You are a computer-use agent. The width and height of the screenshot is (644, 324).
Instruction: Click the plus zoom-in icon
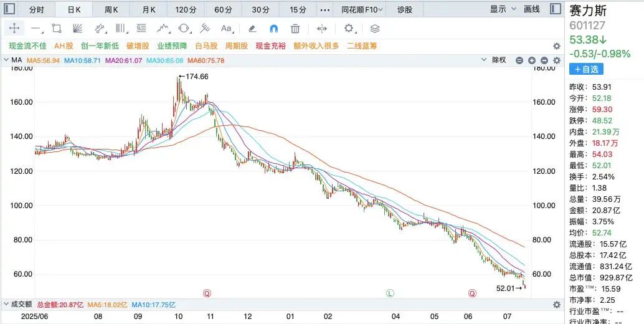(532, 60)
